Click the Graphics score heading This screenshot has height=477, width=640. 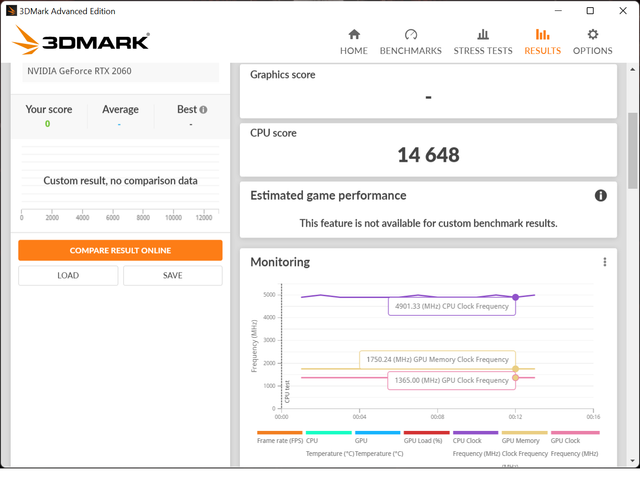point(282,75)
